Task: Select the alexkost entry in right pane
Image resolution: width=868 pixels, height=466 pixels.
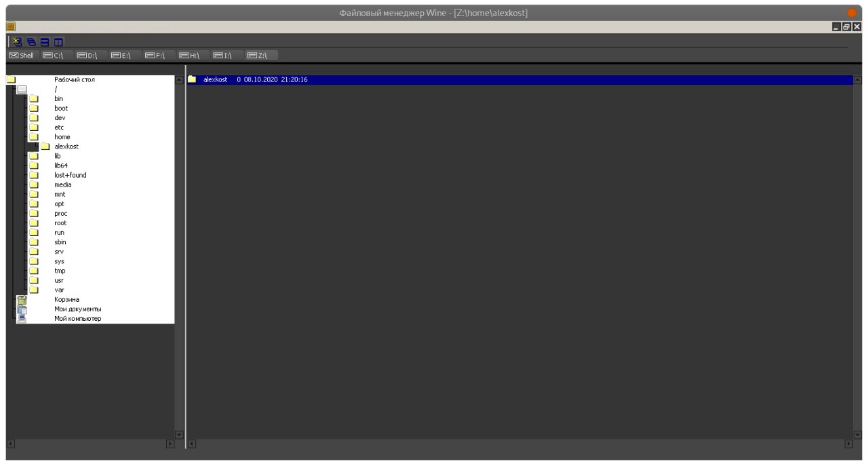Action: 519,79
